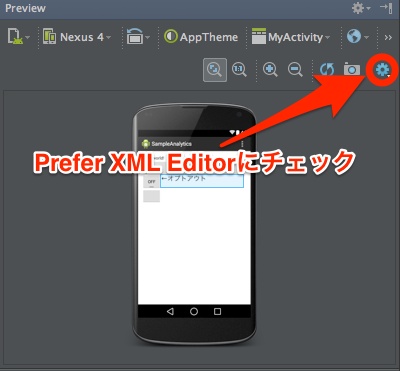Open the locale globe dropdown
Screen dimensions: 400x371
click(357, 37)
